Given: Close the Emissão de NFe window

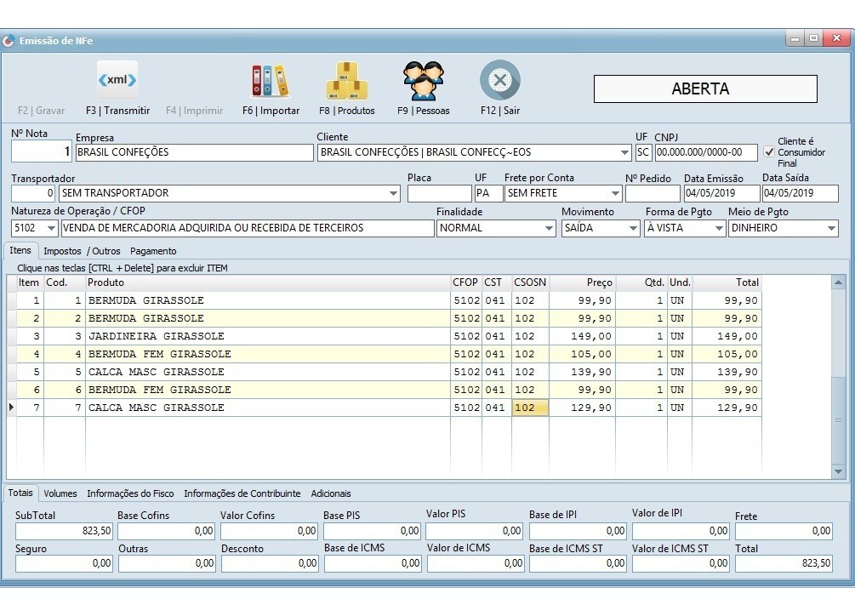Looking at the screenshot, I should (836, 38).
